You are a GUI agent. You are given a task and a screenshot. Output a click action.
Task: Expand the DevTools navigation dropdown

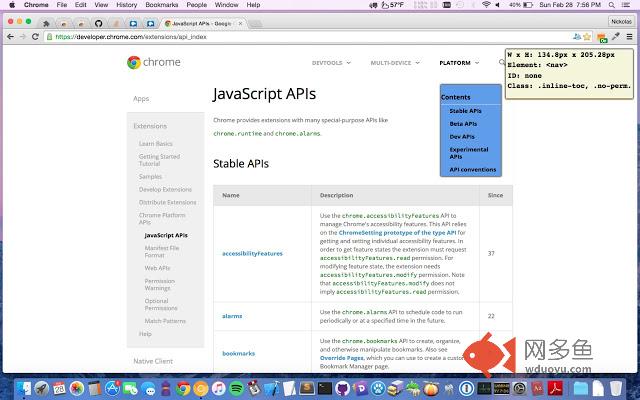point(331,63)
